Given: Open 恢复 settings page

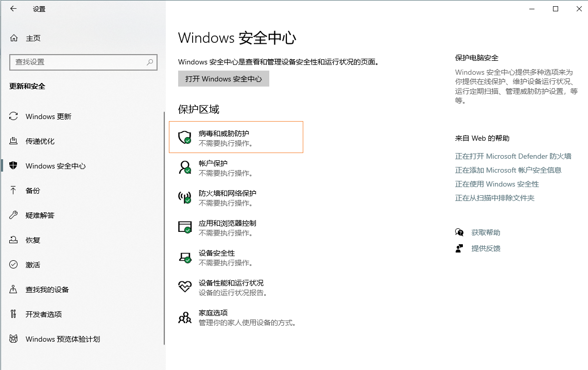Looking at the screenshot, I should tap(32, 240).
